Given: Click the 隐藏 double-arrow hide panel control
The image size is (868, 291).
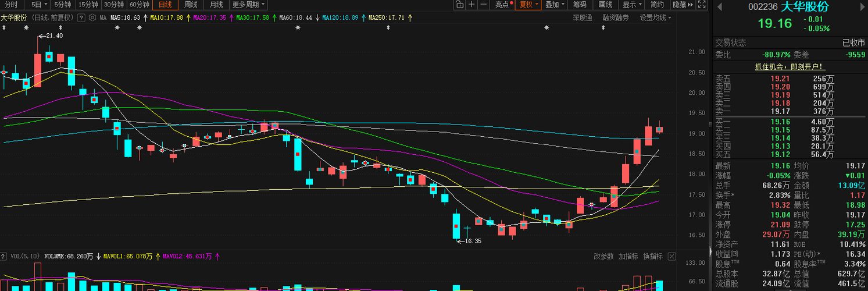Looking at the screenshot, I should pos(683,5).
